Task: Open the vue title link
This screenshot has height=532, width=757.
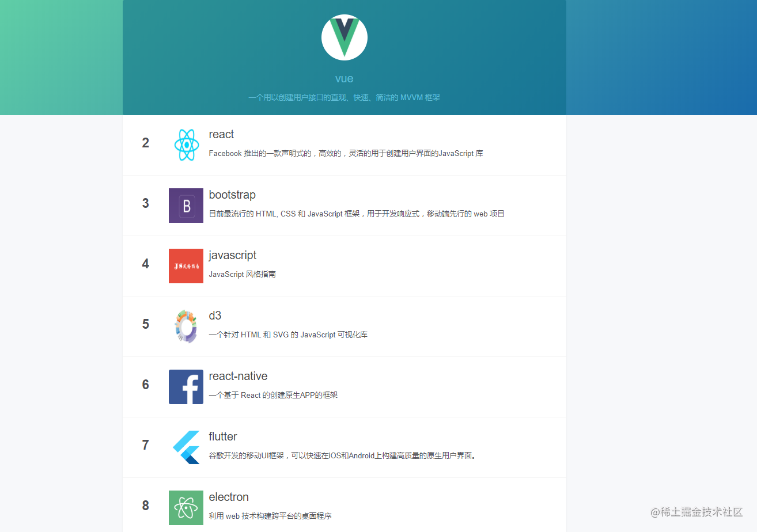Action: (x=345, y=78)
